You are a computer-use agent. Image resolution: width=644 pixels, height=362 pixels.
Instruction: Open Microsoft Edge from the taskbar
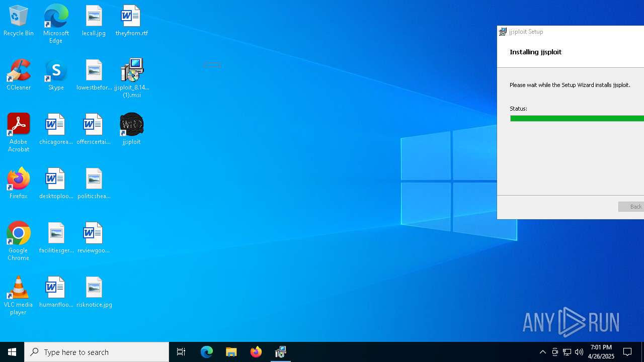207,352
